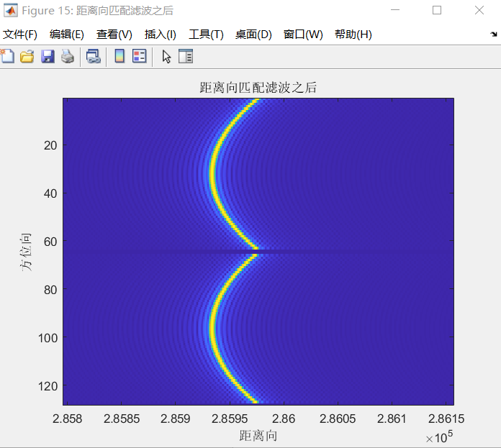This screenshot has width=501, height=448.
Task: Click the x-axis tick label 2.858
Action: (x=67, y=419)
